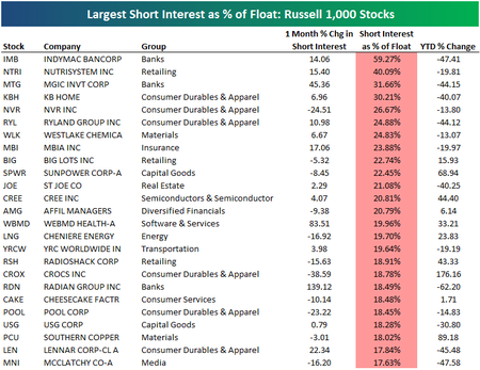This screenshot has width=480, height=370.
Task: Click the Real Estate group cell
Action: pyautogui.click(x=163, y=186)
